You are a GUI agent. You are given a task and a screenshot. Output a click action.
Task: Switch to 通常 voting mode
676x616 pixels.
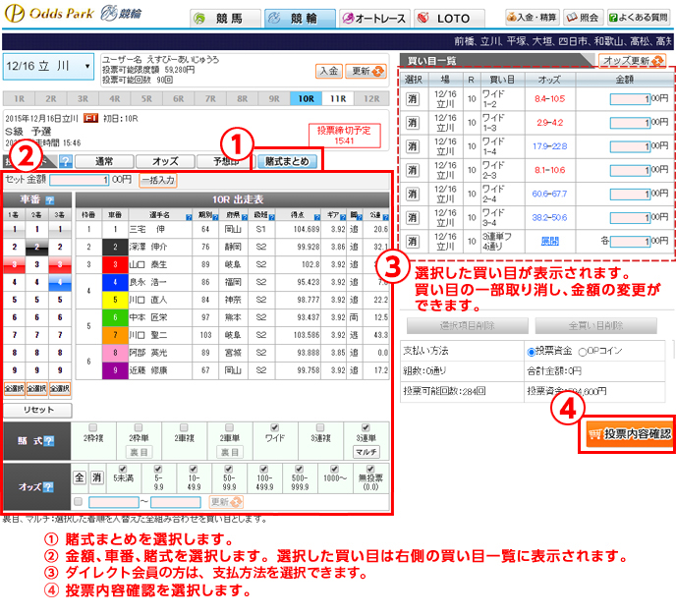[104, 162]
